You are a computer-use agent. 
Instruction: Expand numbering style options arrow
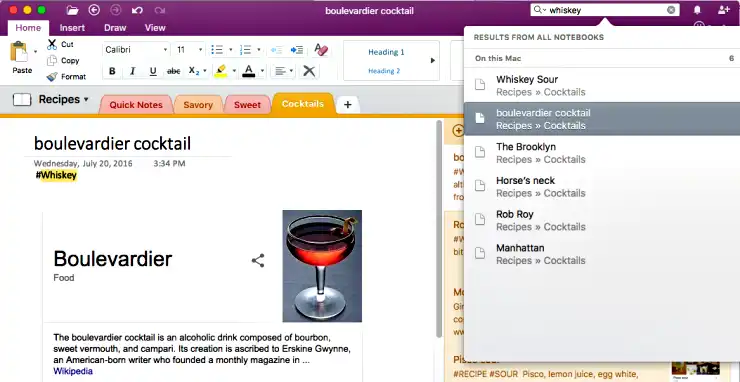click(x=259, y=50)
